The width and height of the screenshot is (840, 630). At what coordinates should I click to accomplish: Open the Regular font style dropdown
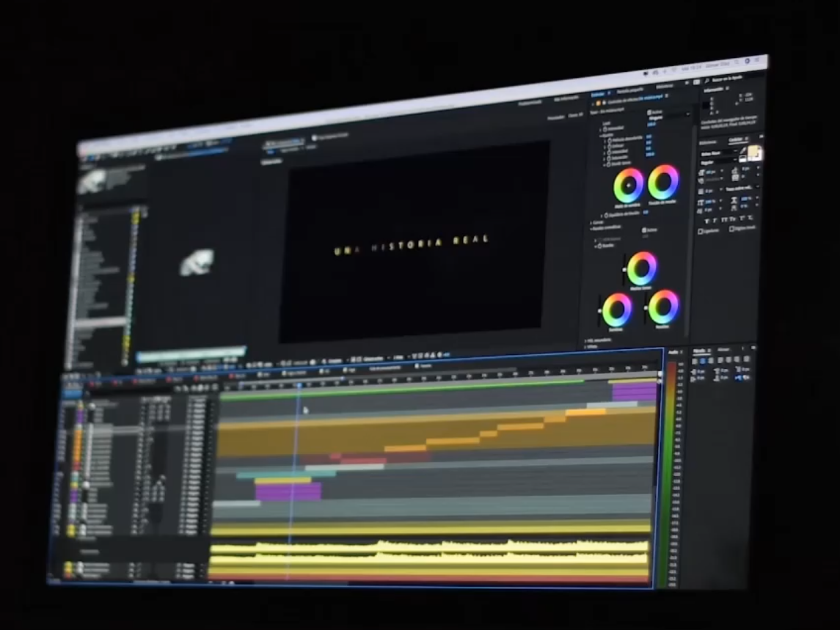(x=719, y=162)
